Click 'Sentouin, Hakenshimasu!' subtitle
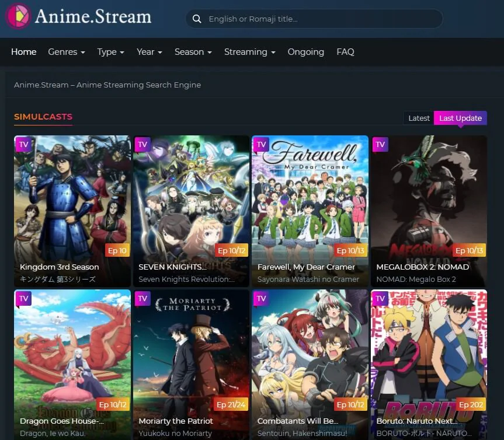Viewport: 504px width, 440px height. [302, 434]
